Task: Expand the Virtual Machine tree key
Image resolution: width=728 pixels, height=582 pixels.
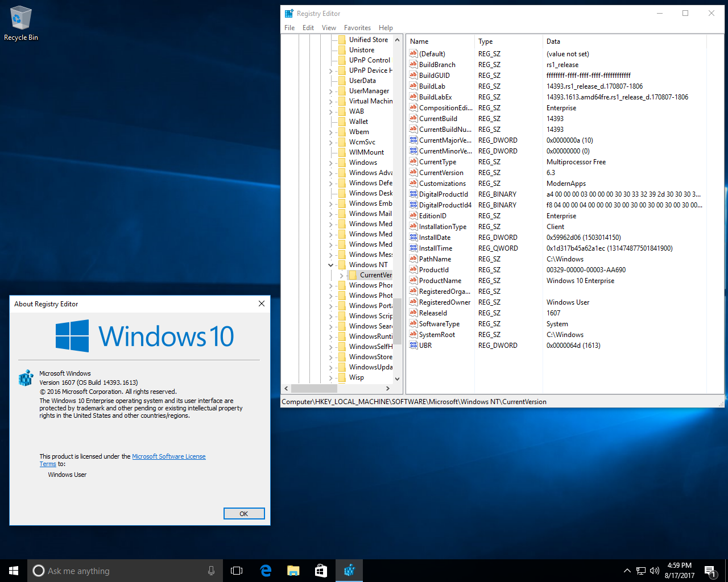Action: pos(330,101)
